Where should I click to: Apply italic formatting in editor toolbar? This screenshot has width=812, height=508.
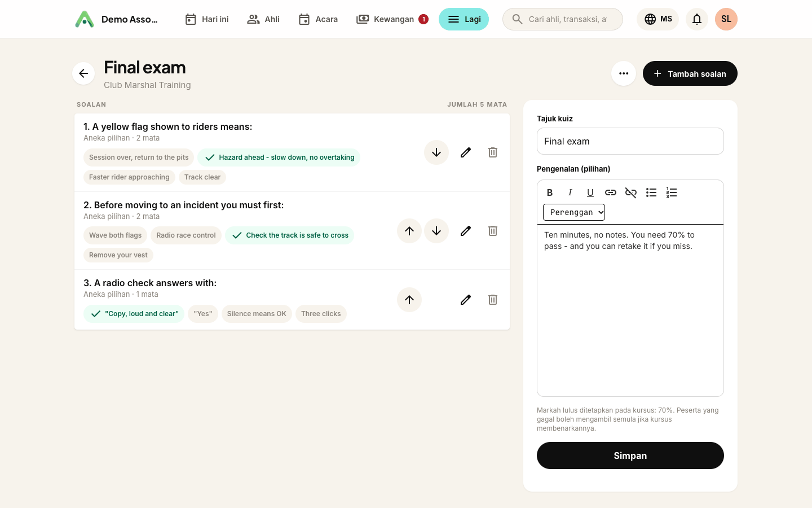[570, 192]
